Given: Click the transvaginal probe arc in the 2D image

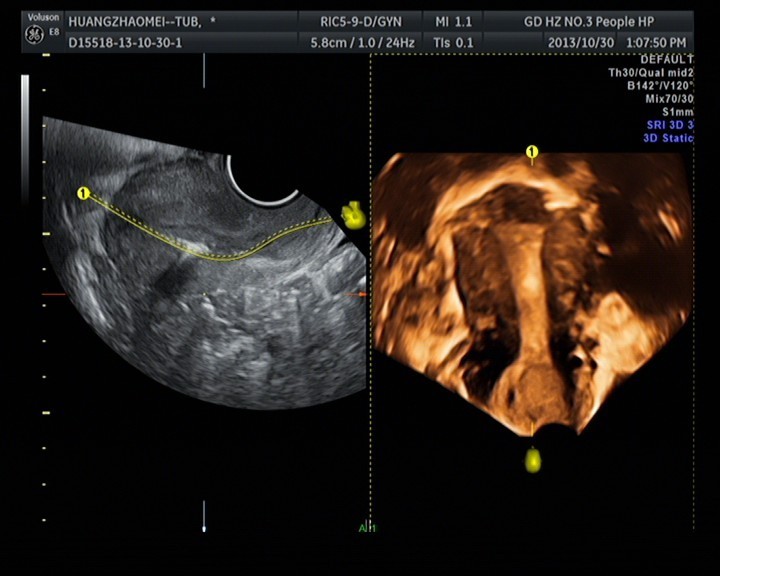Looking at the screenshot, I should point(261,180).
